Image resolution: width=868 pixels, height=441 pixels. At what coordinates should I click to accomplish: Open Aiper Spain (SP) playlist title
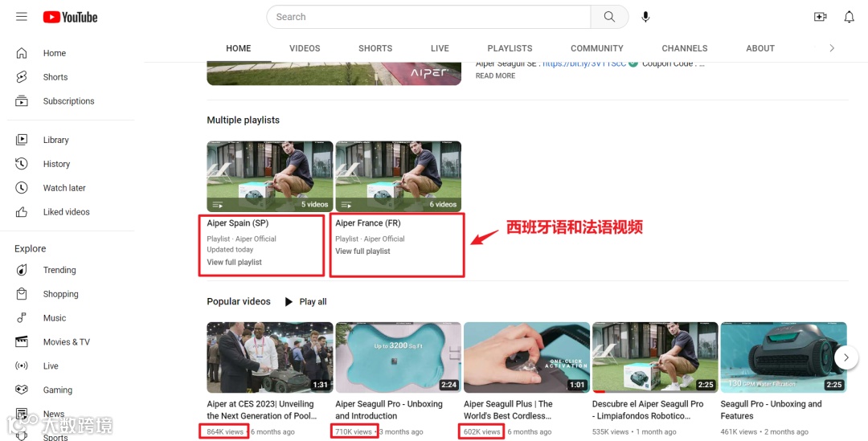pos(237,223)
